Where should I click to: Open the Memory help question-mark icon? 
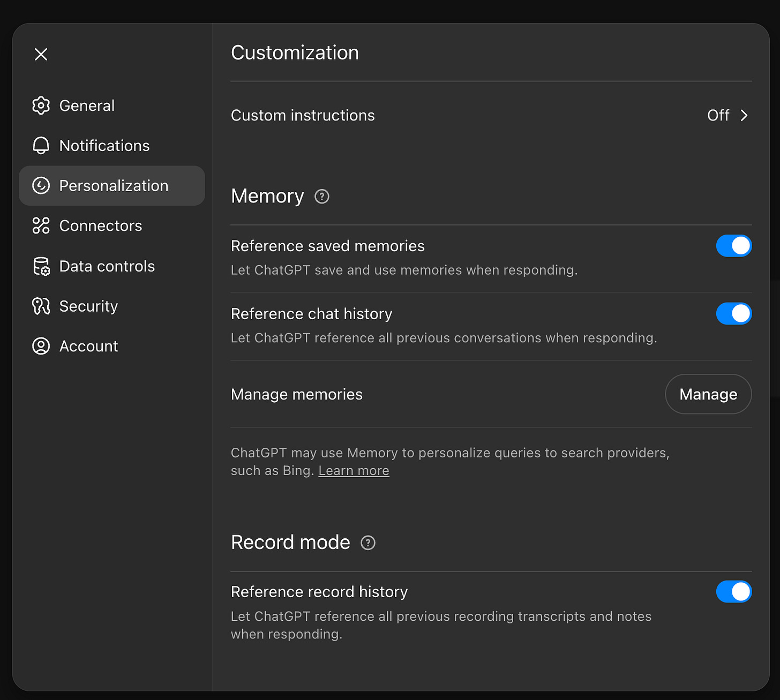pos(322,197)
